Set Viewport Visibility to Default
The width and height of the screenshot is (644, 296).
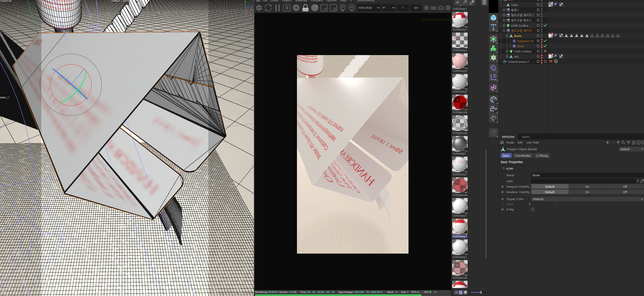[550, 187]
